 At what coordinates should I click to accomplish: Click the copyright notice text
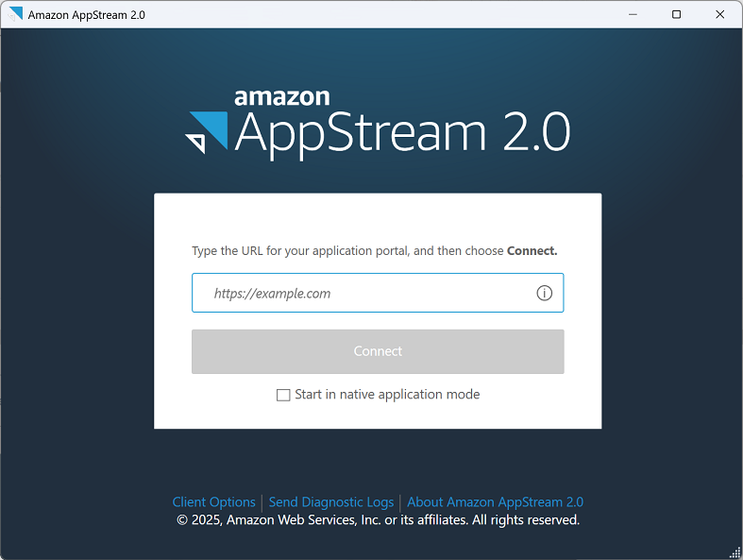tap(378, 520)
